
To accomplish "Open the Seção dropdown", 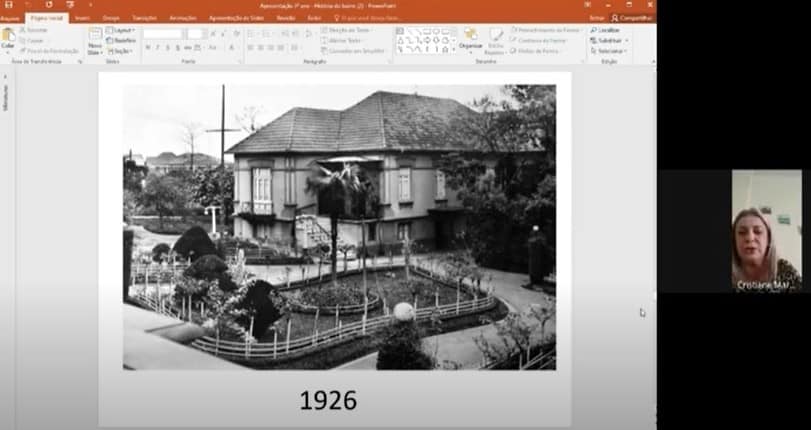I will pos(119,51).
